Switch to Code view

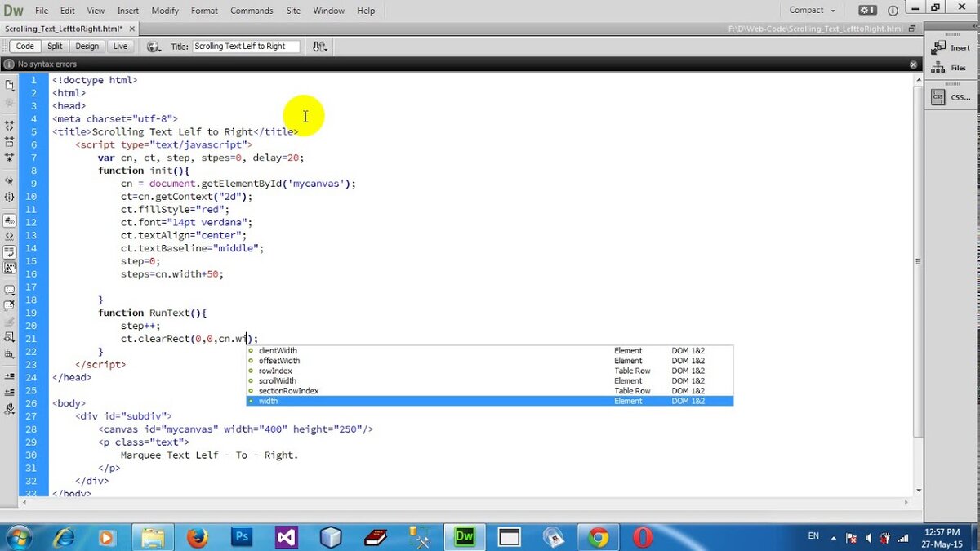(24, 47)
